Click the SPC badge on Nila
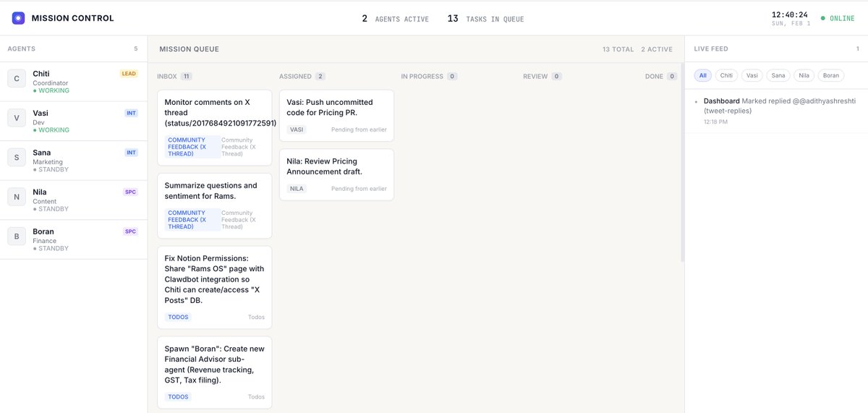The height and width of the screenshot is (413, 868). click(130, 192)
